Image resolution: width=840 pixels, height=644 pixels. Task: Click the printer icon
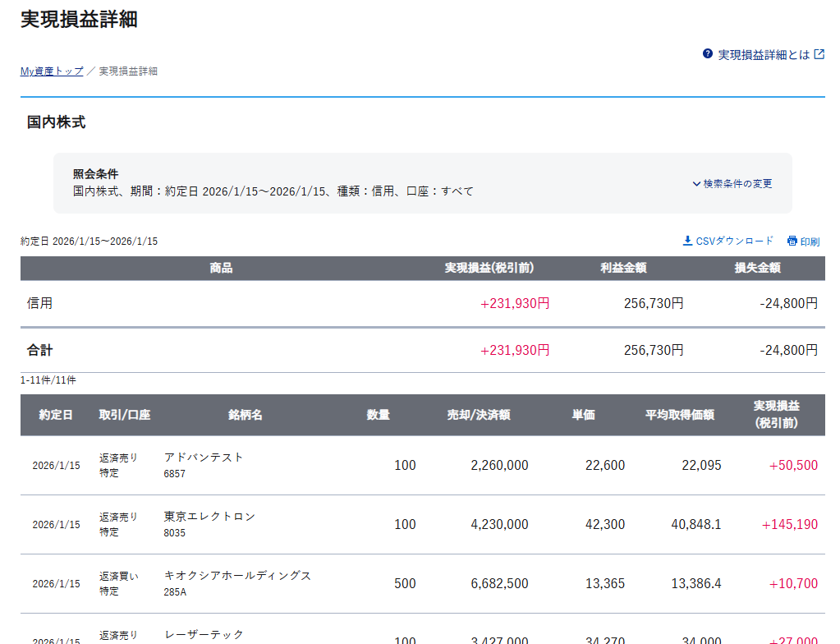tap(792, 241)
